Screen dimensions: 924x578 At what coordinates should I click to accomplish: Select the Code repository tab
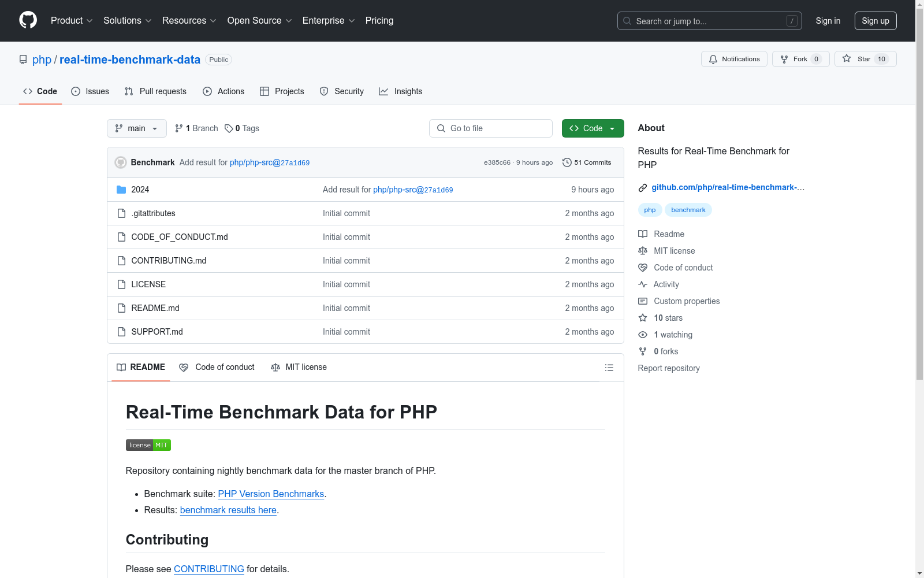click(x=40, y=91)
